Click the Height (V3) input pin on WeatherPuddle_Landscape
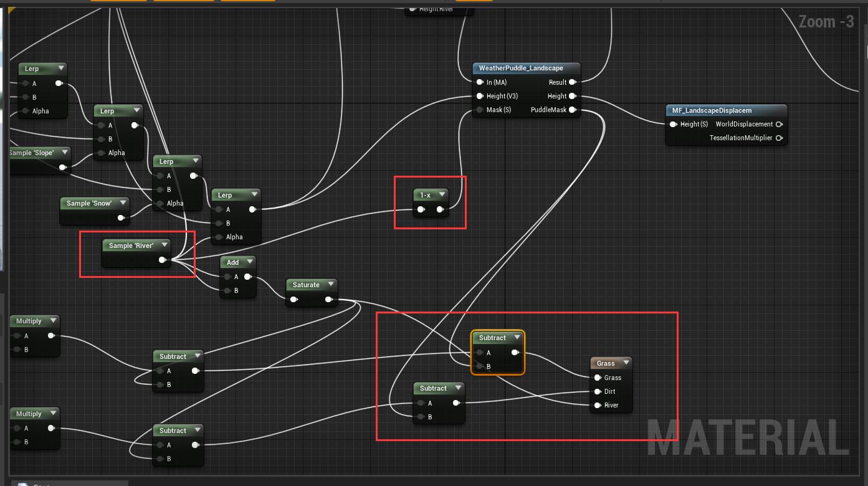This screenshot has height=486, width=868. pos(479,96)
